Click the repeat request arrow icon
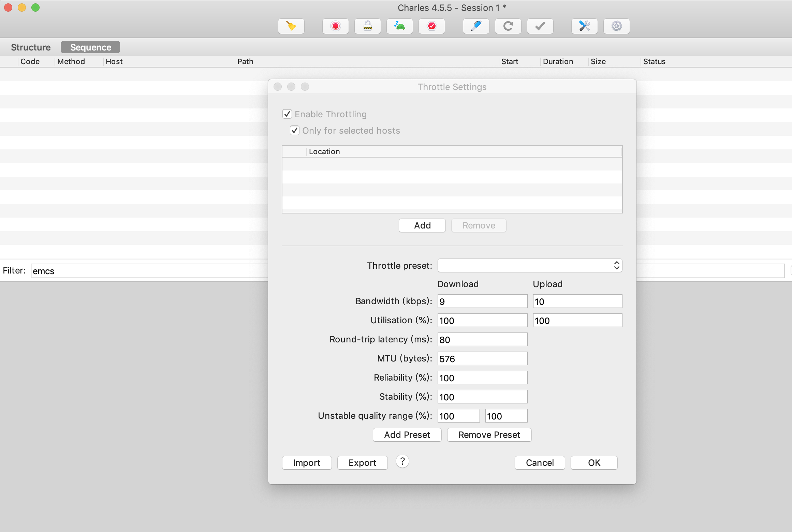Viewport: 792px width, 532px height. (508, 26)
